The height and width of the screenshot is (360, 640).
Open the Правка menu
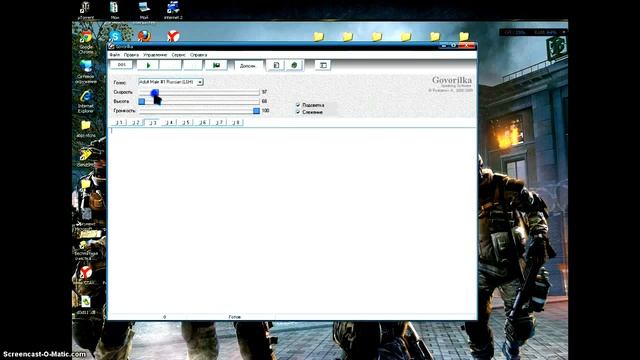pos(131,55)
